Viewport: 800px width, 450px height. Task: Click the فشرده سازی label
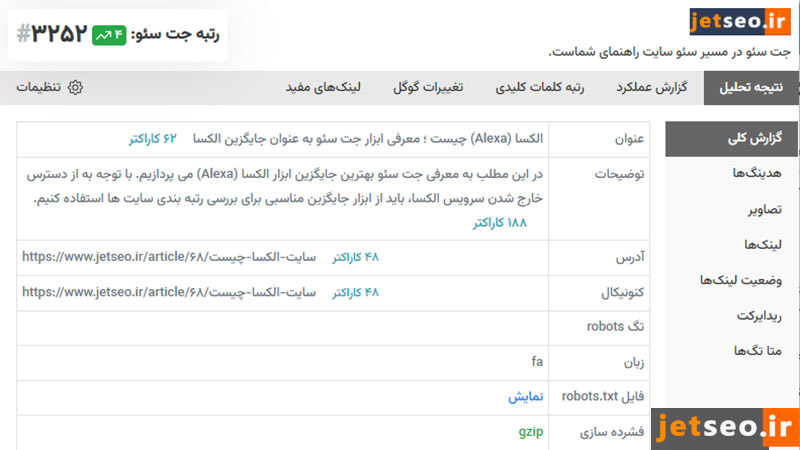click(x=612, y=432)
